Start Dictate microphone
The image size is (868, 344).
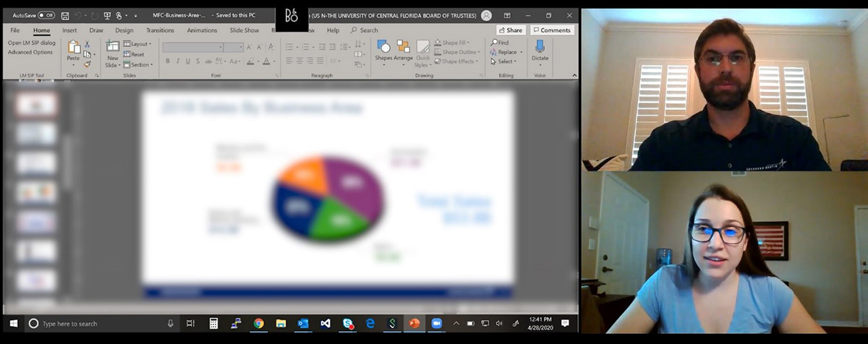[x=540, y=51]
